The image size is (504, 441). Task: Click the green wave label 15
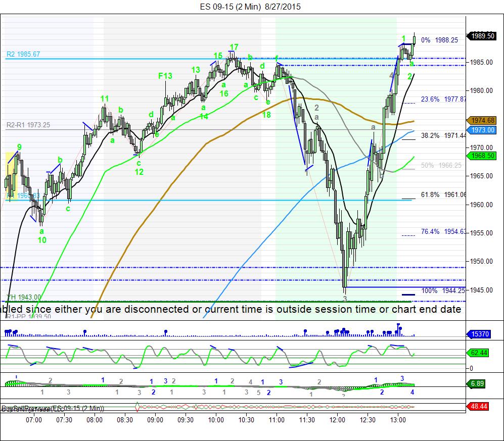pyautogui.click(x=218, y=56)
